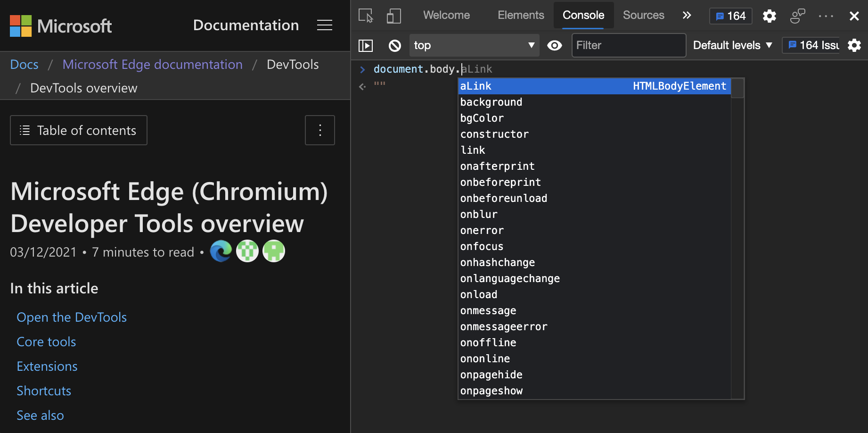
Task: Switch to the Sources tab
Action: tap(643, 15)
